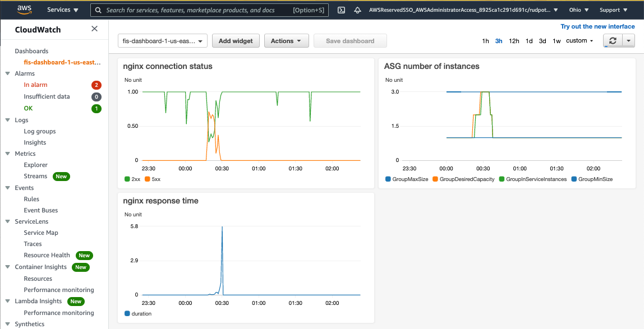Click the Add widget button
Image resolution: width=644 pixels, height=329 pixels.
tap(236, 41)
